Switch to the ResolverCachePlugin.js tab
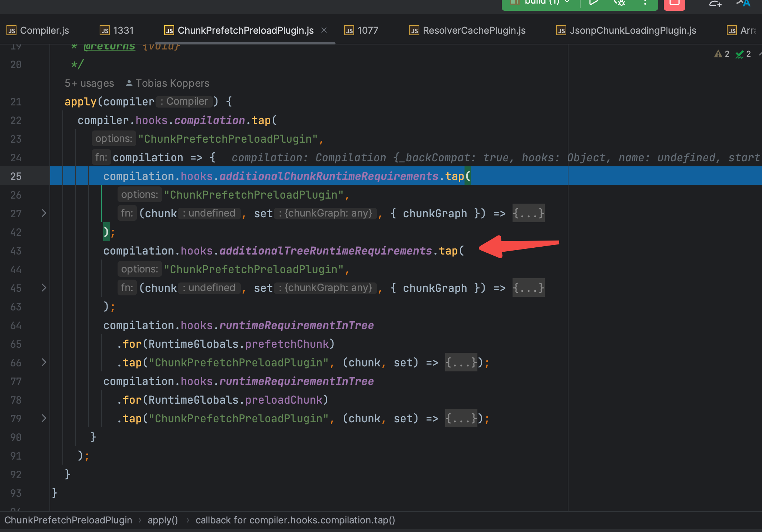The height and width of the screenshot is (532, 762). click(x=474, y=30)
